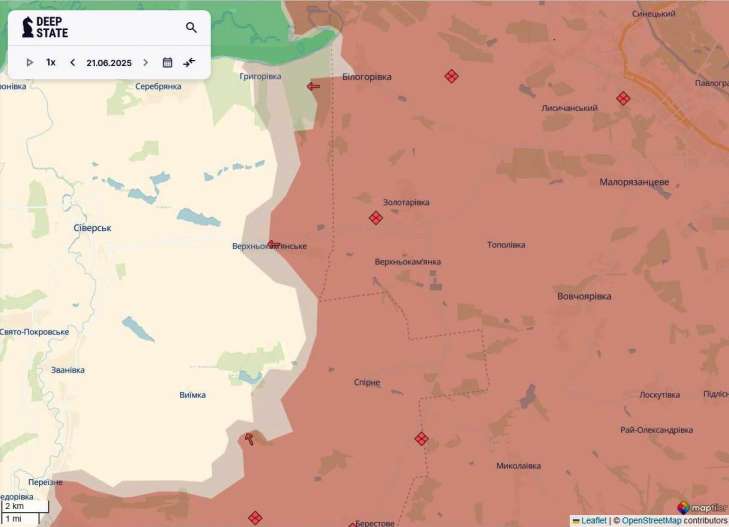Click the red diamond marker above Миколаївка
729x527 pixels.
421,438
